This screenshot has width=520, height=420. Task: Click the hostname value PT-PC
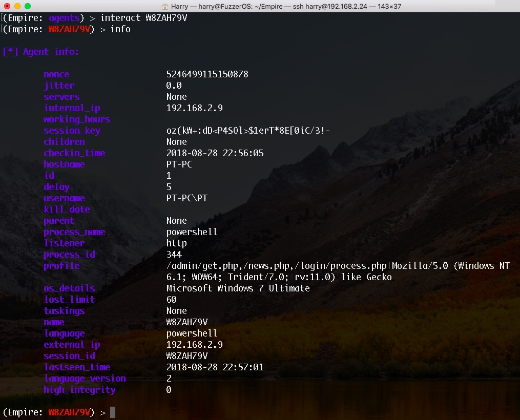(x=179, y=164)
